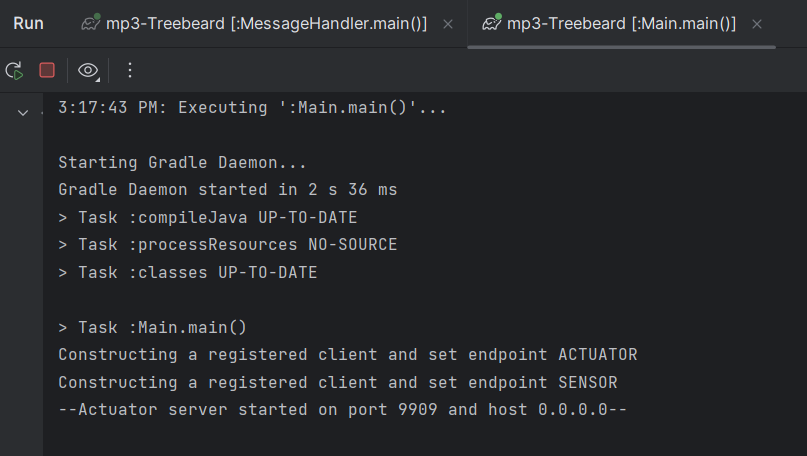Close the MessageHandler.main() run tab
This screenshot has height=456, width=807.
pyautogui.click(x=448, y=24)
